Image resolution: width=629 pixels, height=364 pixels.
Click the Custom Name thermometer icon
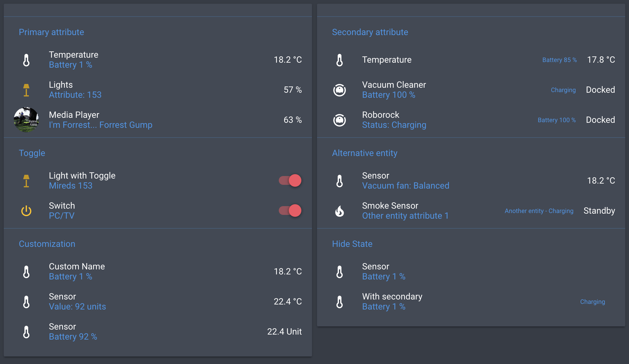coord(26,271)
